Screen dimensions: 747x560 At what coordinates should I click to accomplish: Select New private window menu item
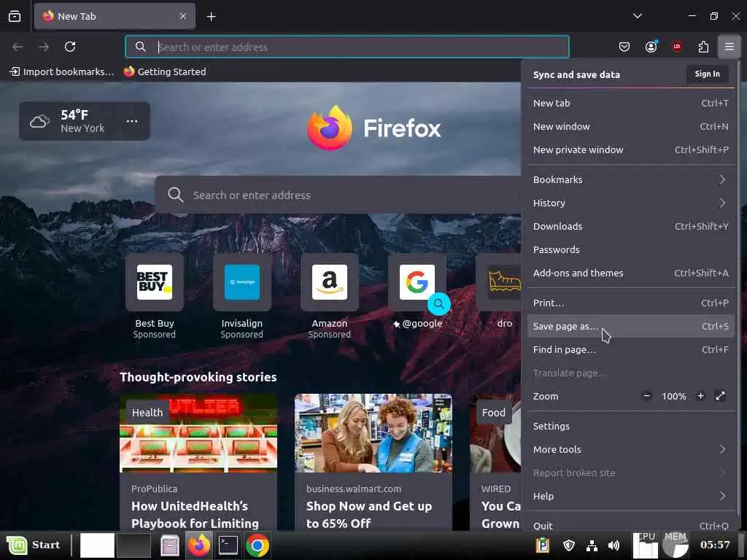(631, 150)
